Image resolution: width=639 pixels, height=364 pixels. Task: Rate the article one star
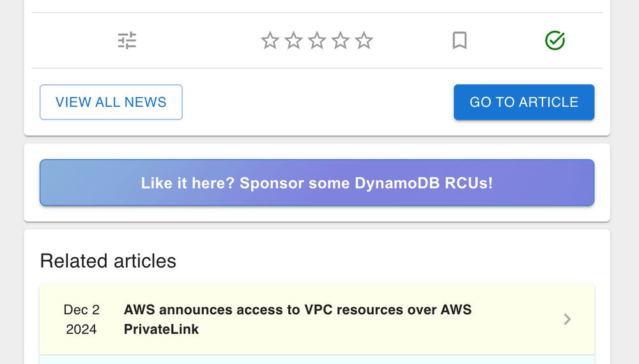coord(270,41)
